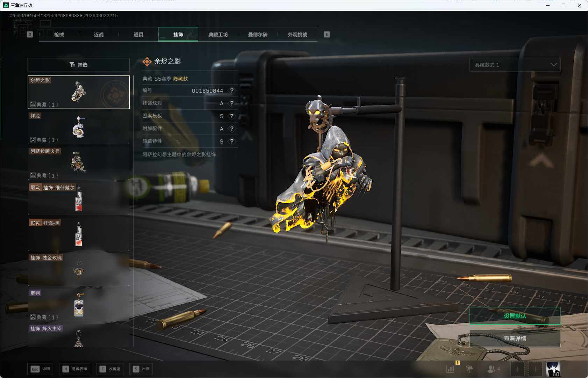588x378 pixels.
Task: Open the 筛选 filter button
Action: click(x=79, y=65)
